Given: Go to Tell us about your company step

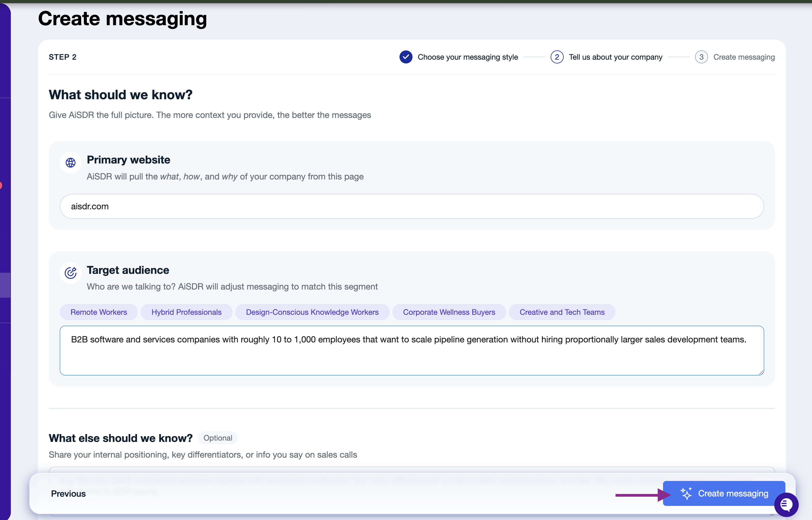Looking at the screenshot, I should click(x=615, y=57).
